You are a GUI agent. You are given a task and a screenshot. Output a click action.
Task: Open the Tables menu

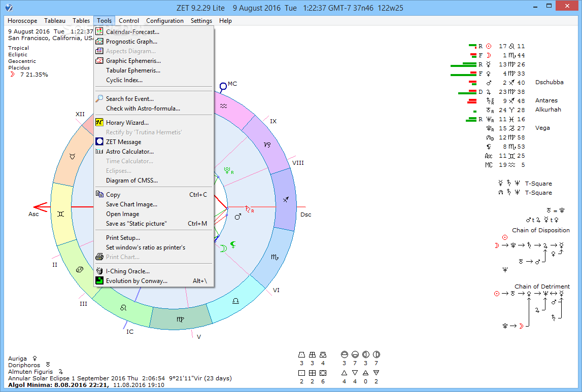[81, 21]
